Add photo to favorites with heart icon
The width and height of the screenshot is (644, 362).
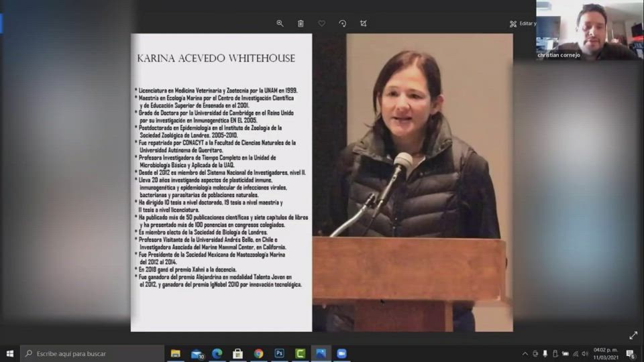coord(321,23)
